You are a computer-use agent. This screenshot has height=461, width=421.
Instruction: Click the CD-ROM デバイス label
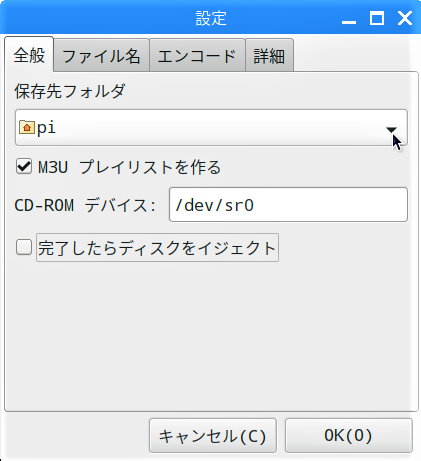85,205
